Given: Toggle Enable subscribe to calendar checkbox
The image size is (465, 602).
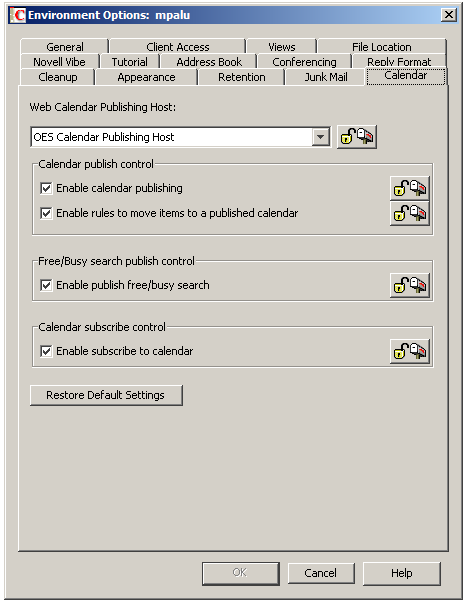Looking at the screenshot, I should click(x=46, y=351).
